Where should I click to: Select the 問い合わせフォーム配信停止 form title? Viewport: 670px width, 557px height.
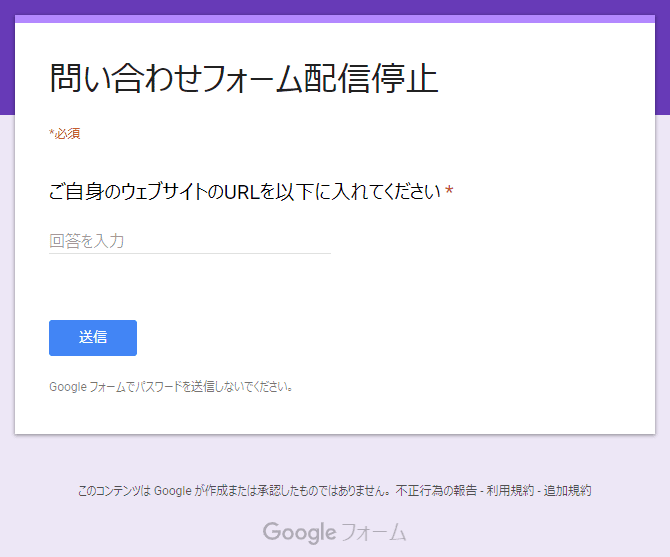coord(244,78)
